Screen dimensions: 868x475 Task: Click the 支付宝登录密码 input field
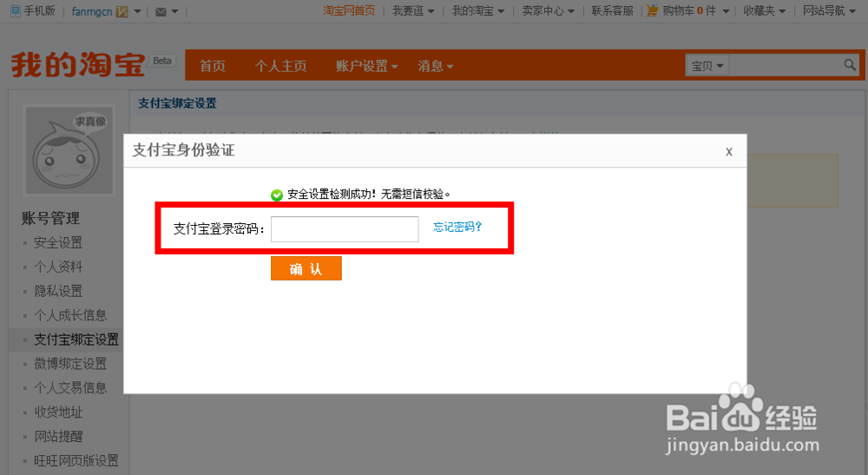point(345,229)
